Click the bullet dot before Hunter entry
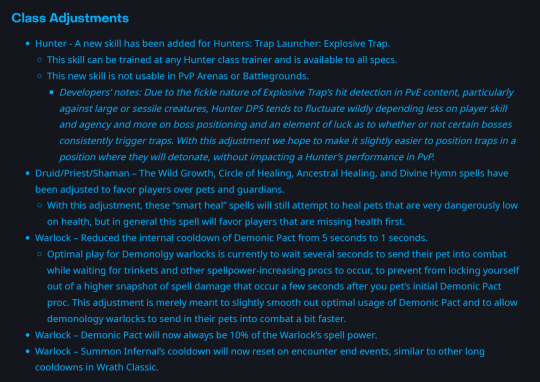The width and height of the screenshot is (540, 382). [28, 44]
